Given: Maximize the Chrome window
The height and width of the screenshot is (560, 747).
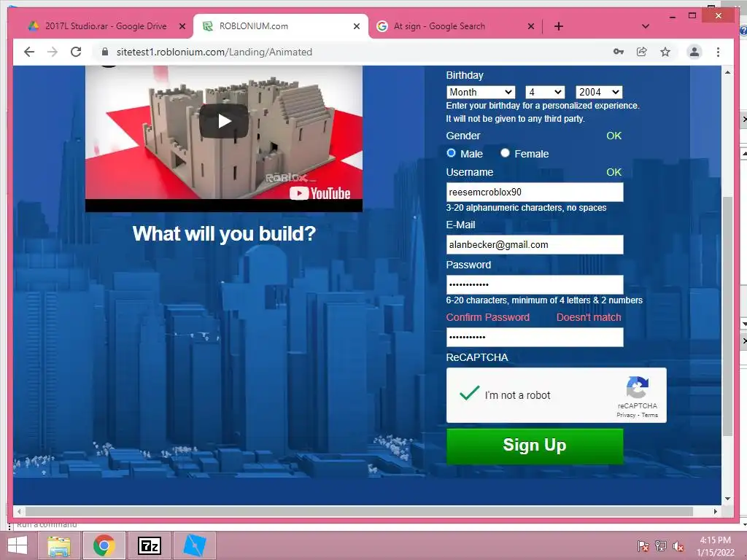Looking at the screenshot, I should coord(692,16).
